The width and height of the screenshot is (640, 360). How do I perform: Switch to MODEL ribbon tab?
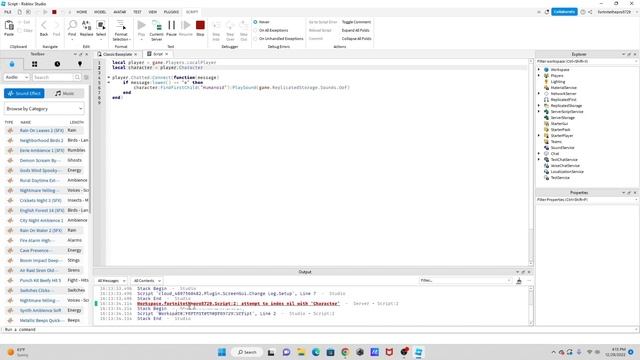100,12
